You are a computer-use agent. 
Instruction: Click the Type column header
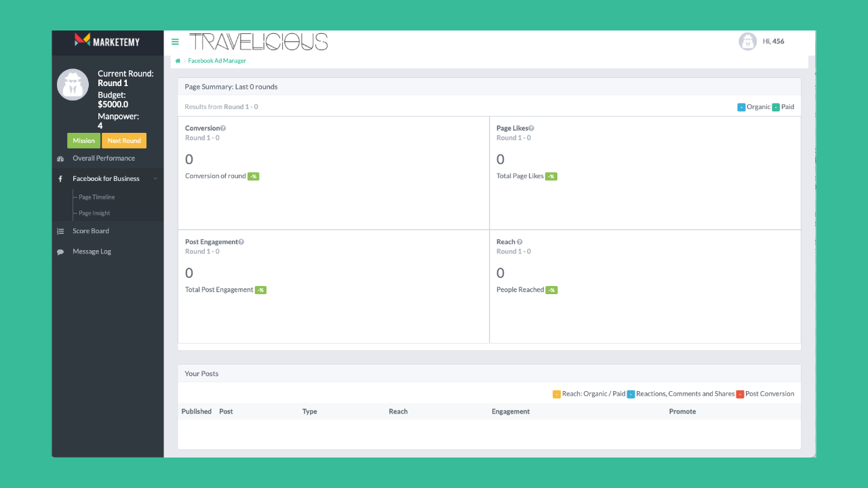[x=310, y=411]
